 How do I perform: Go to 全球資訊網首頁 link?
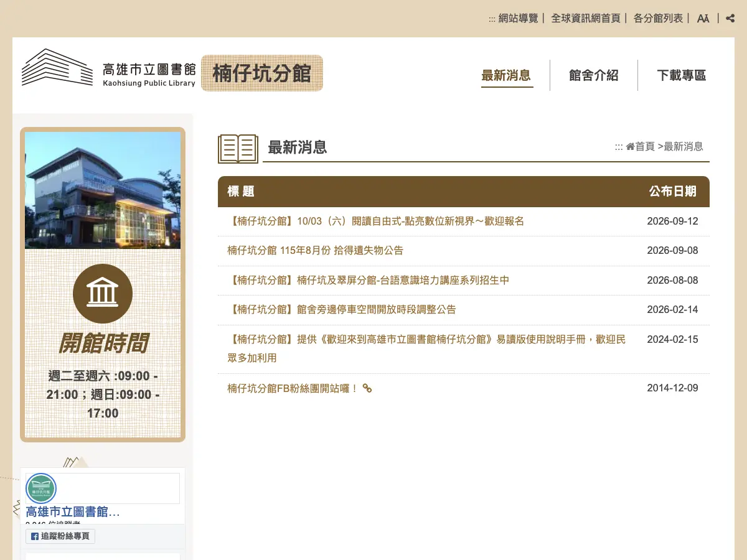[586, 18]
